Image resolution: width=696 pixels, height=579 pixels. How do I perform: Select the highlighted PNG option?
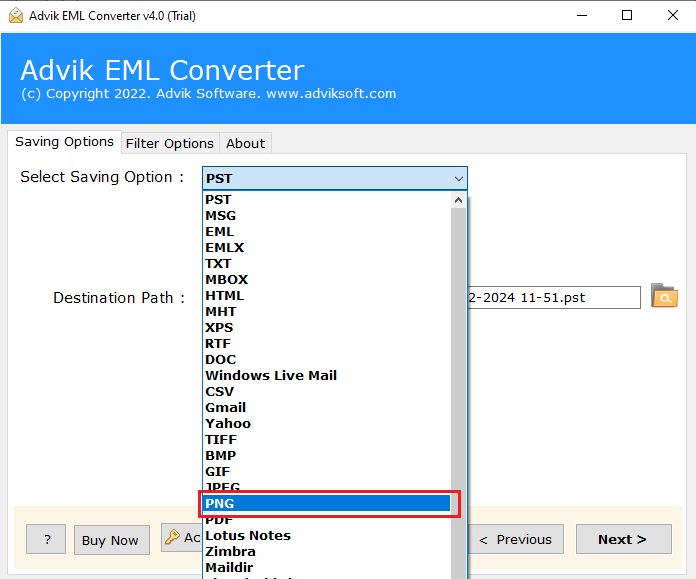coord(327,504)
